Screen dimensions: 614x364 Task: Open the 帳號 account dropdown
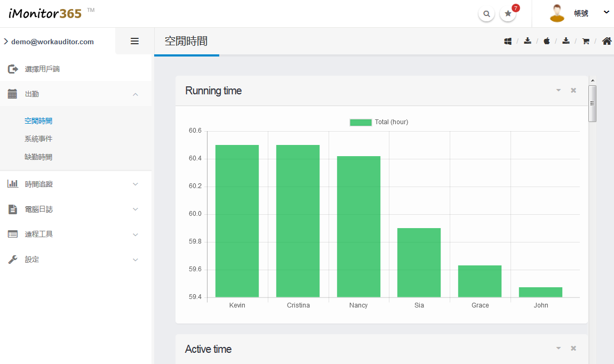pyautogui.click(x=589, y=13)
